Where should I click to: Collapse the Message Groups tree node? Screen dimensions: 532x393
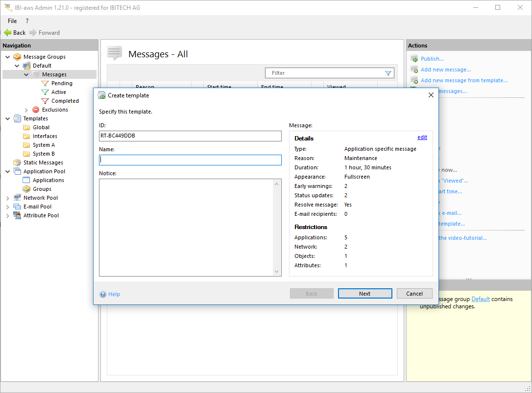coord(8,57)
